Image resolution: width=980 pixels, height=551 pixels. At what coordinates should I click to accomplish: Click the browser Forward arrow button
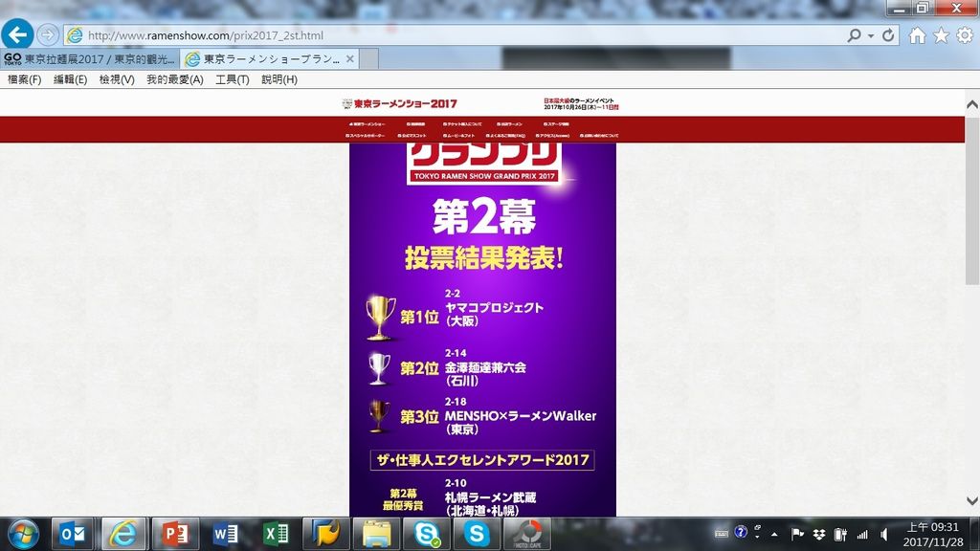tap(48, 34)
